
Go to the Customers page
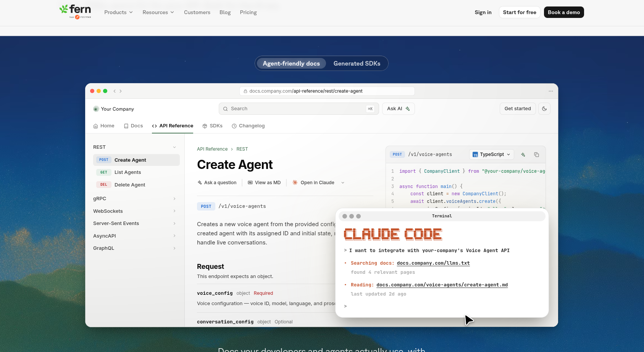point(197,12)
